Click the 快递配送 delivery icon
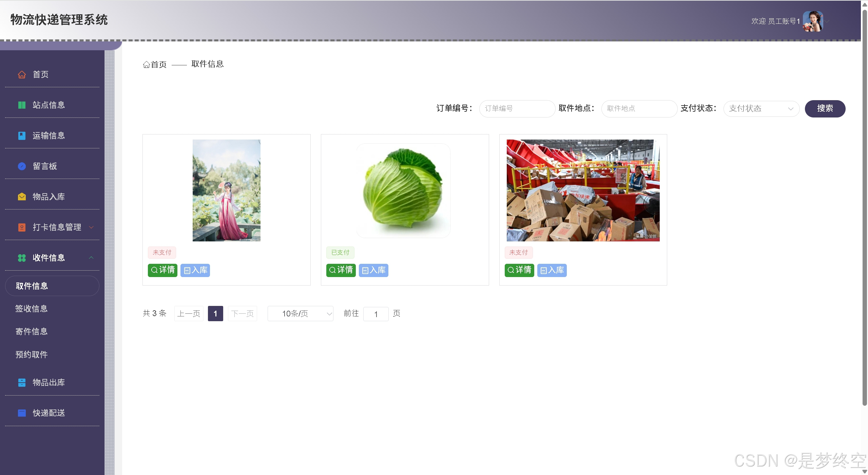The width and height of the screenshot is (868, 475). click(22, 413)
